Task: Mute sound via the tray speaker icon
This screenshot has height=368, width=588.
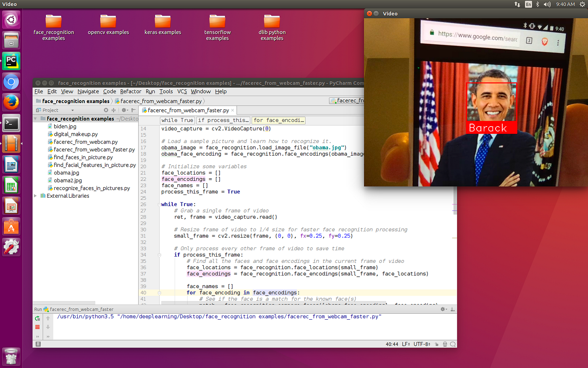Action: [x=547, y=4]
